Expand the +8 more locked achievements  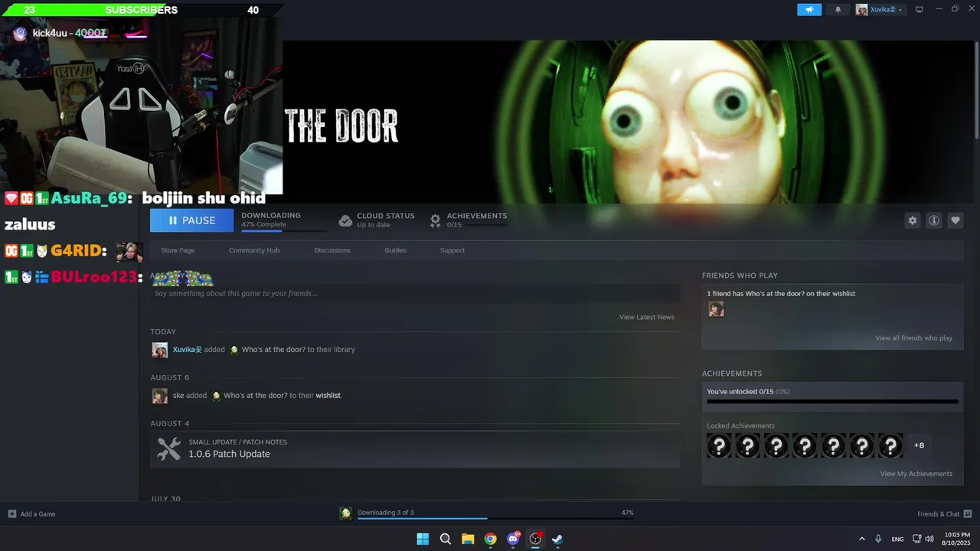pyautogui.click(x=919, y=445)
